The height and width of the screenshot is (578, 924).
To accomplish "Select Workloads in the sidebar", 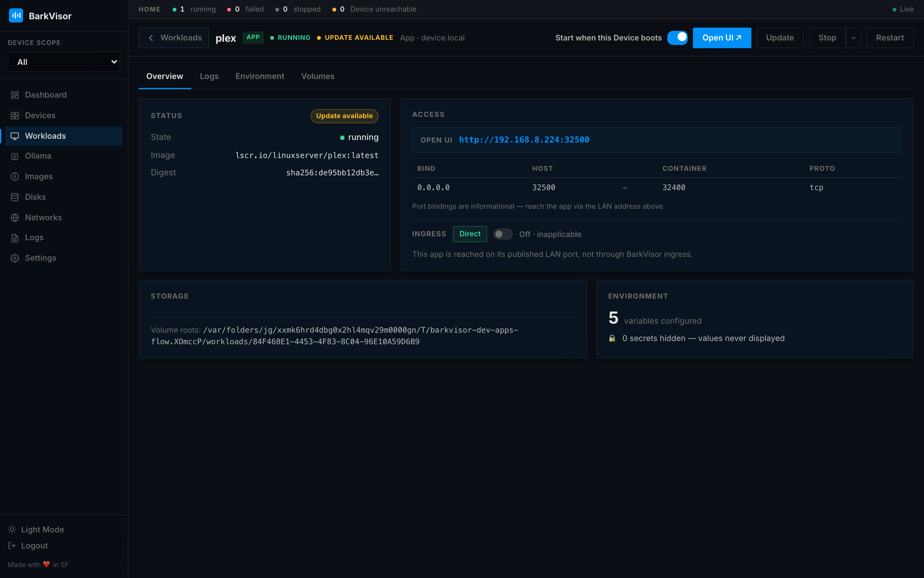I will coord(64,136).
